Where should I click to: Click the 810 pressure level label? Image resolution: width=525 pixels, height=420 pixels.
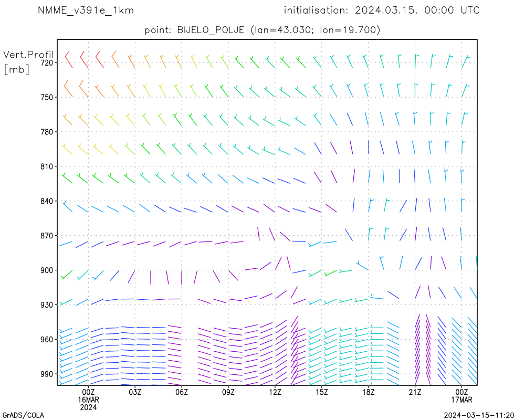pyautogui.click(x=47, y=166)
